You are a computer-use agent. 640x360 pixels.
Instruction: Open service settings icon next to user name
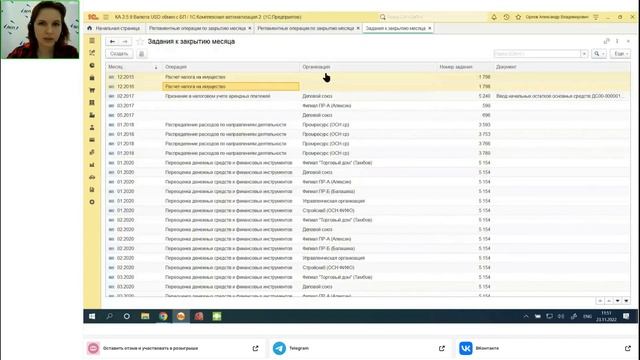(596, 17)
